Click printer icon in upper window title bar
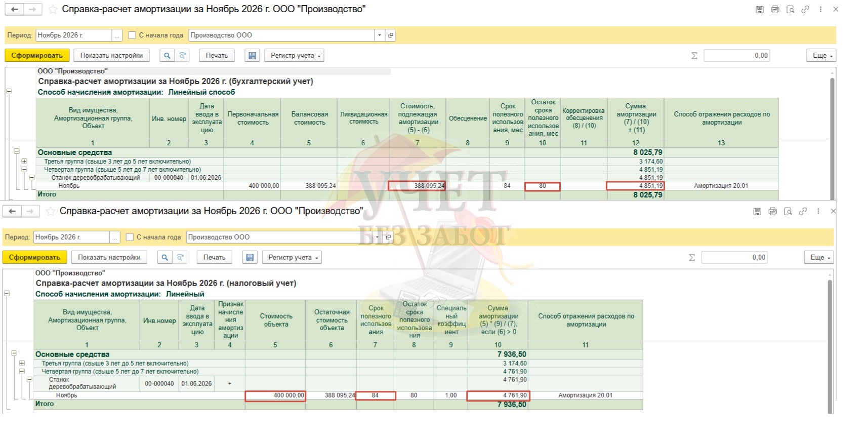 pyautogui.click(x=775, y=10)
